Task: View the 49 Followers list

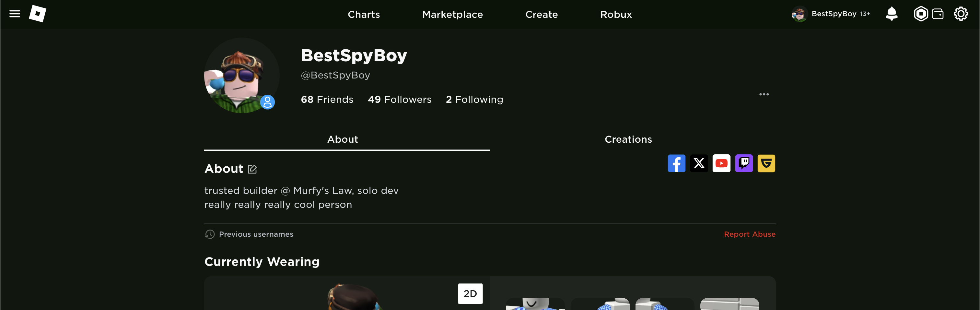Action: 400,100
